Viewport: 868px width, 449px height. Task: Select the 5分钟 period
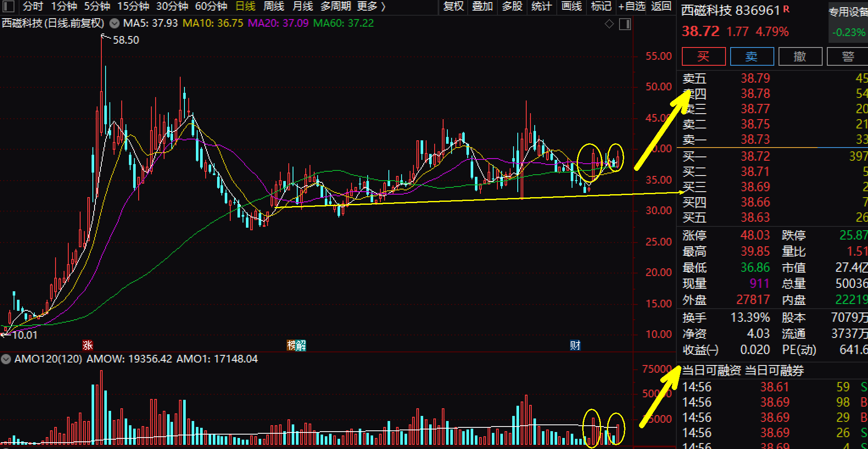click(x=97, y=6)
